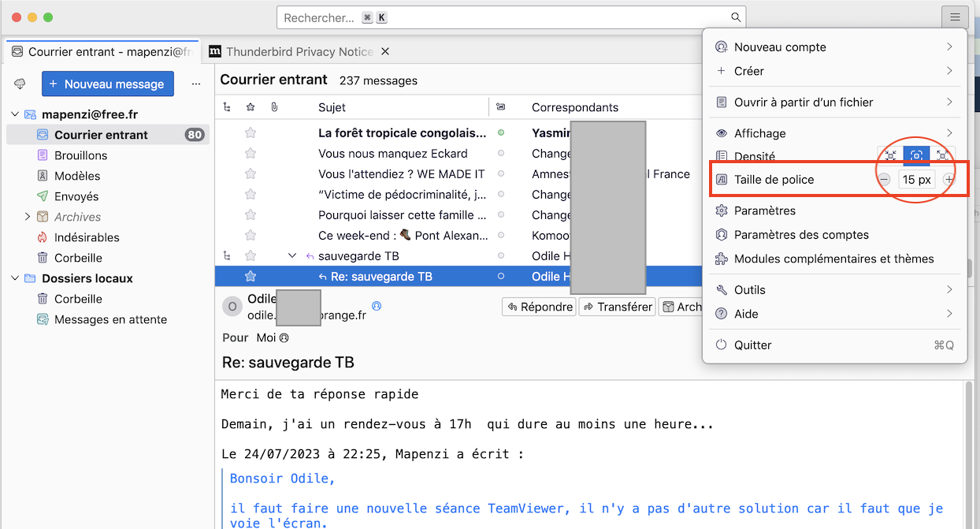Collapse the Dossiers locaux tree
980x529 pixels.
click(14, 278)
